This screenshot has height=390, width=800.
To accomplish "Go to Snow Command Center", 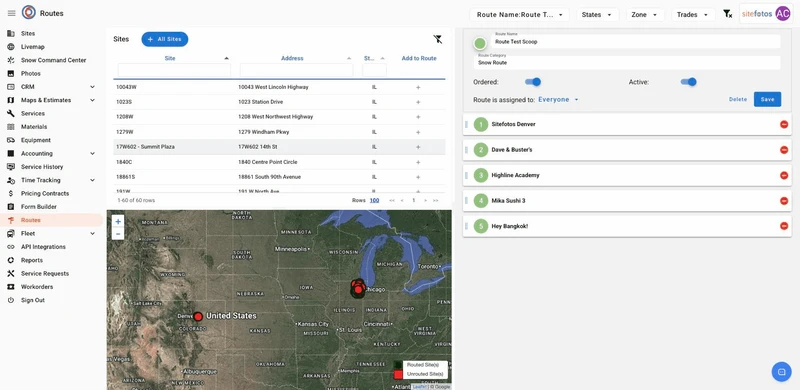I will pyautogui.click(x=53, y=60).
